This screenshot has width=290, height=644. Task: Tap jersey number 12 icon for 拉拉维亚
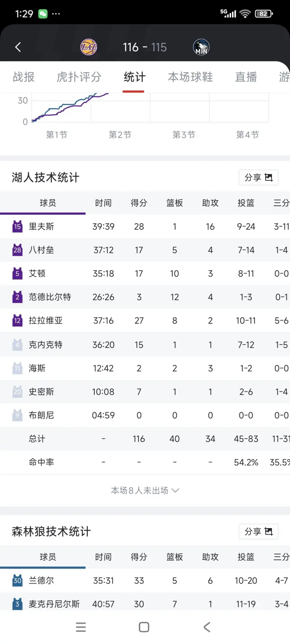click(17, 321)
